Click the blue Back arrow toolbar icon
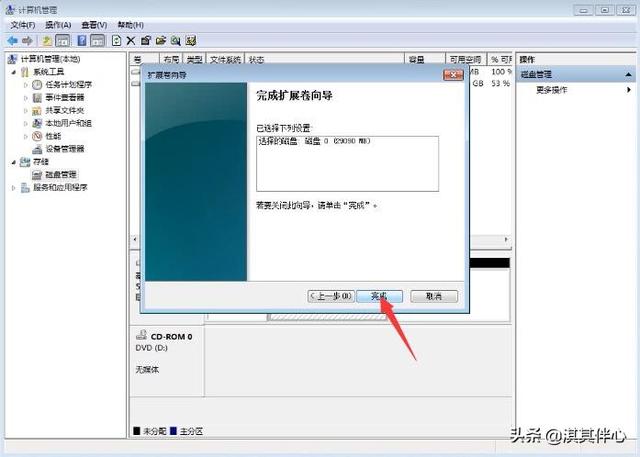Screen dimensions: 640x457 click(12, 41)
